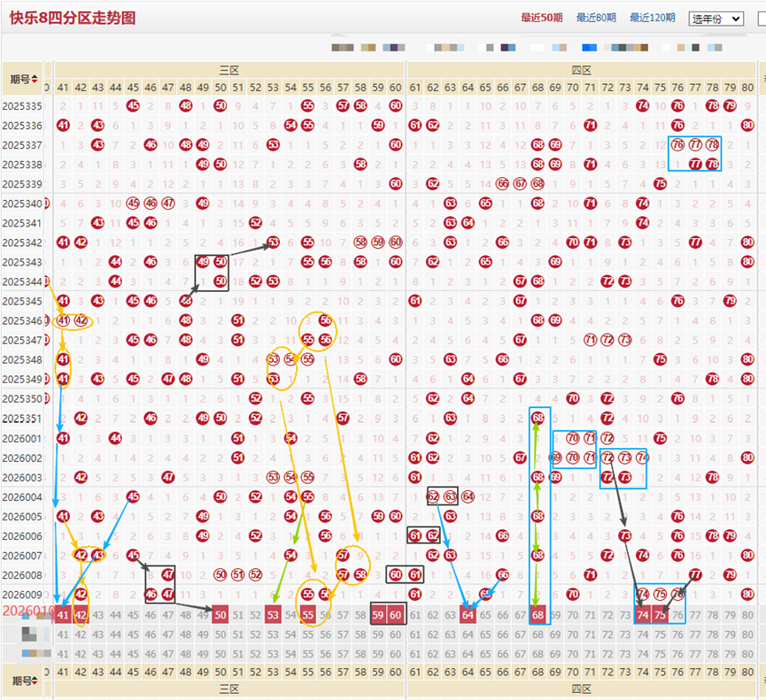Show the 最近120期 trend range

tap(653, 18)
